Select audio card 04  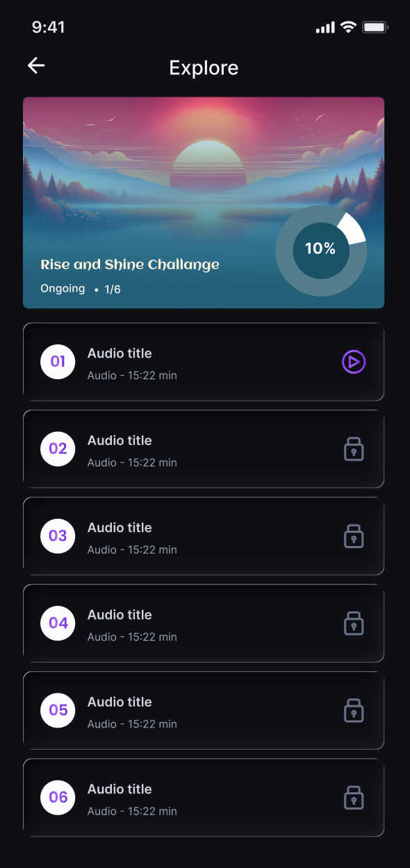tap(204, 623)
